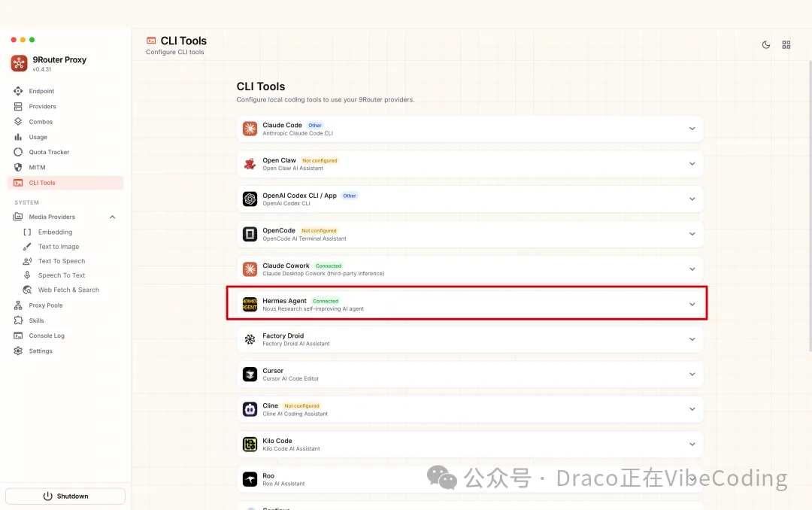Image resolution: width=812 pixels, height=510 pixels.
Task: Expand the Cline row chevron
Action: [x=692, y=409]
